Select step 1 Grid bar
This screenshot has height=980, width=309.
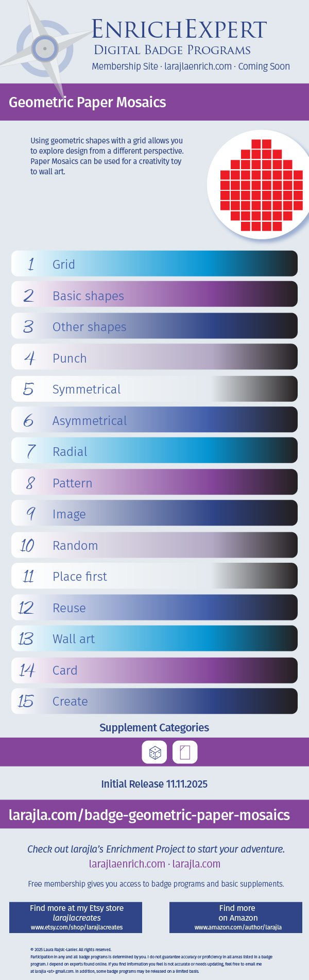click(x=154, y=264)
